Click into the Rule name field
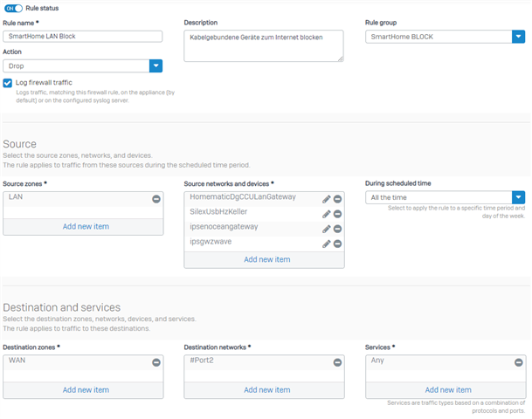This screenshot has width=532, height=419. 82,37
